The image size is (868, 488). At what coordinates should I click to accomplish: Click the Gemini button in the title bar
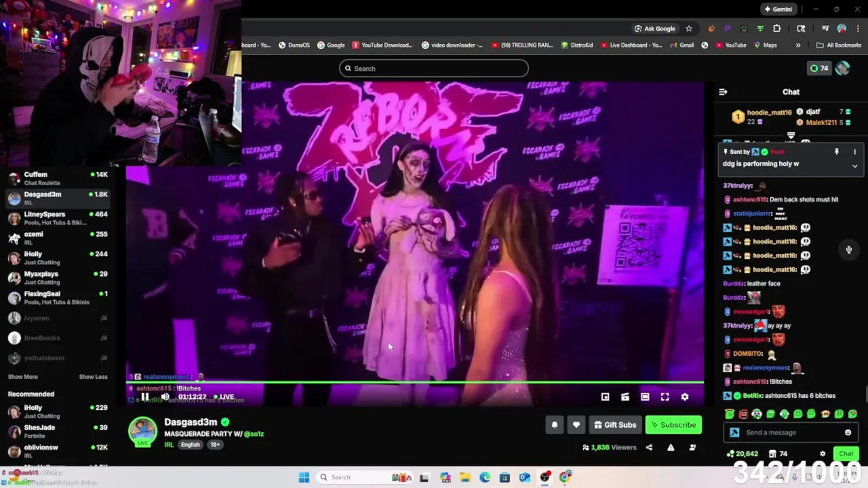pos(778,9)
